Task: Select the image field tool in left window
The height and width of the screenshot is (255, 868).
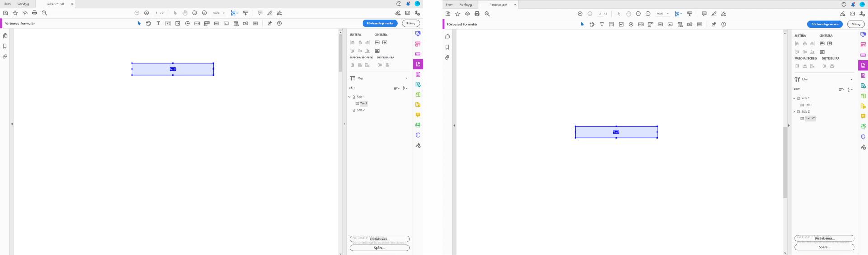Action: coord(226,24)
